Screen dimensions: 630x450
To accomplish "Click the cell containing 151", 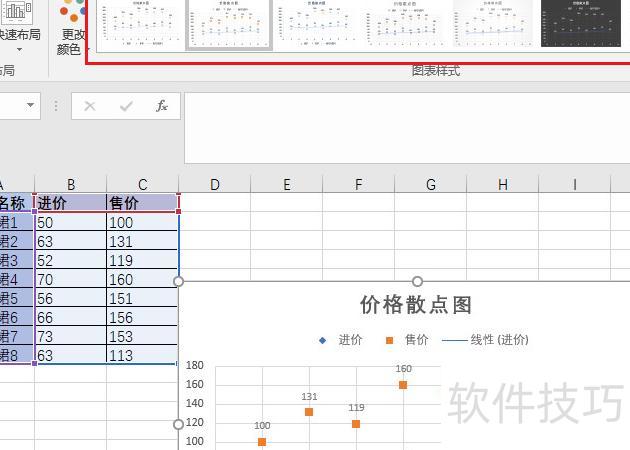I will click(x=143, y=298).
